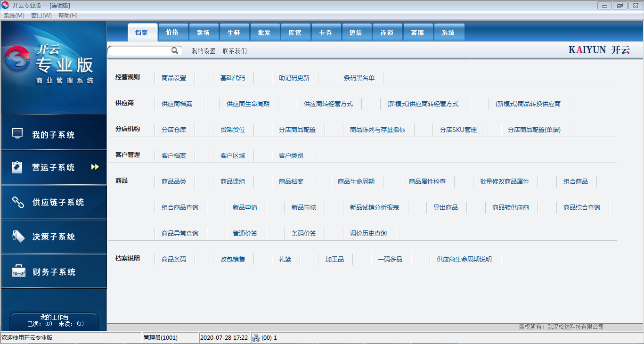
Task: Open 助记码更新 link
Action: click(x=294, y=78)
